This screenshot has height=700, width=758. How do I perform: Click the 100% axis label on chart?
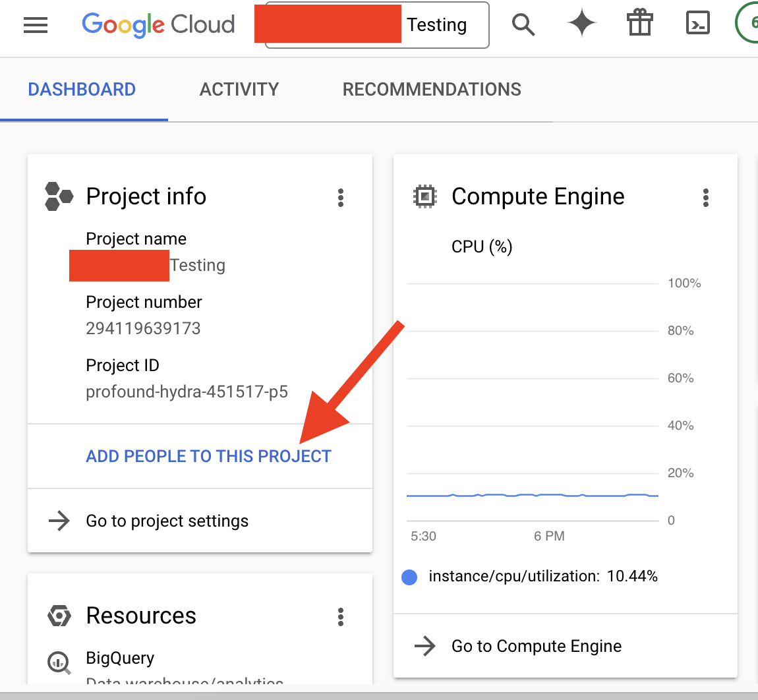tap(684, 283)
